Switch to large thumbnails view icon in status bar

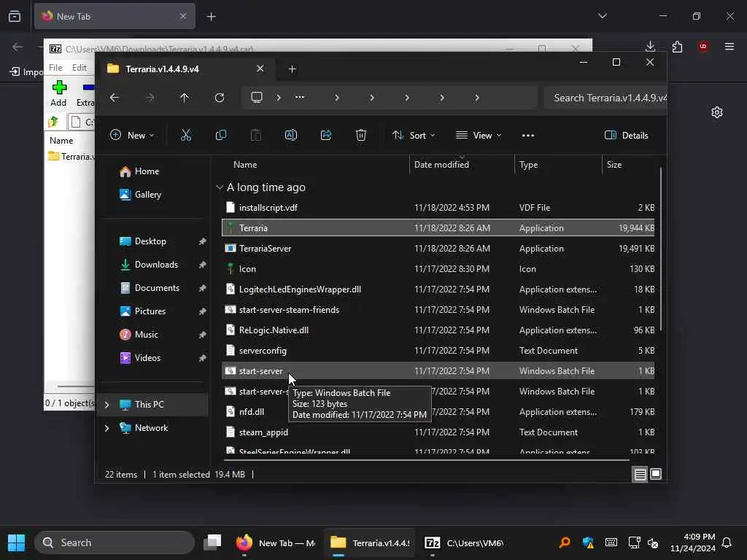[656, 474]
